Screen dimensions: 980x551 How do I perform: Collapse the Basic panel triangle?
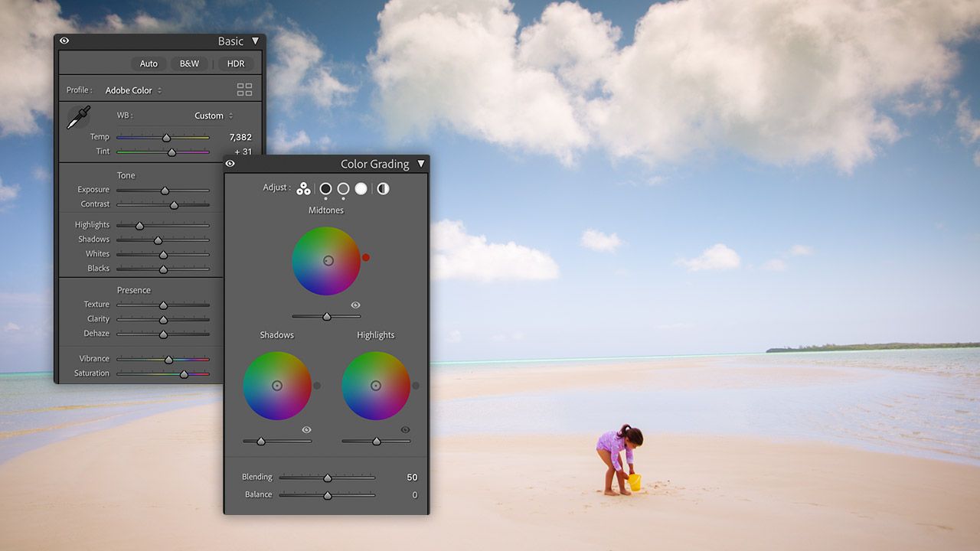tap(255, 41)
